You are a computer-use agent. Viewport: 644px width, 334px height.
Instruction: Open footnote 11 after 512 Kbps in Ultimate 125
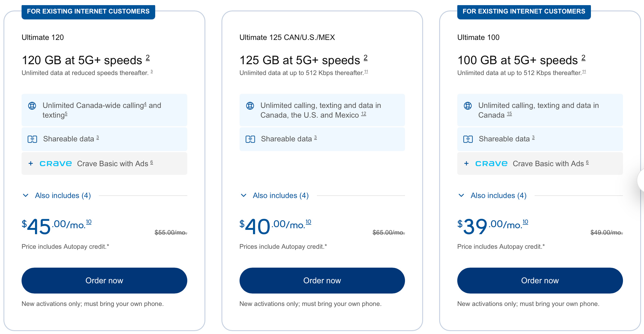tap(366, 72)
